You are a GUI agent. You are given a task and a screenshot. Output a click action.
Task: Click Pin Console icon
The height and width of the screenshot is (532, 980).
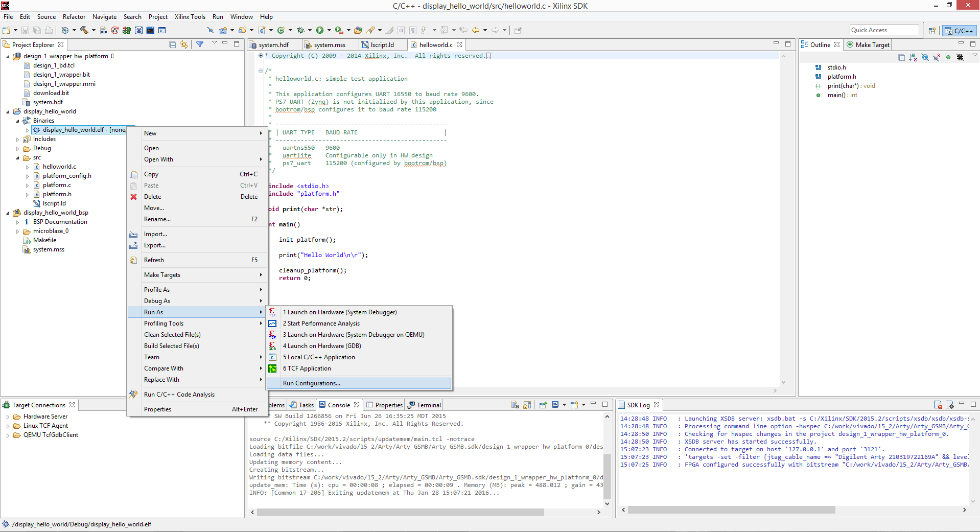543,405
